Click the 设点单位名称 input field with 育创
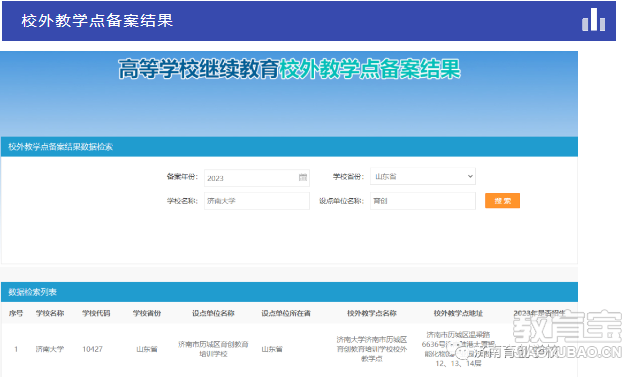The image size is (643, 381). 423,201
